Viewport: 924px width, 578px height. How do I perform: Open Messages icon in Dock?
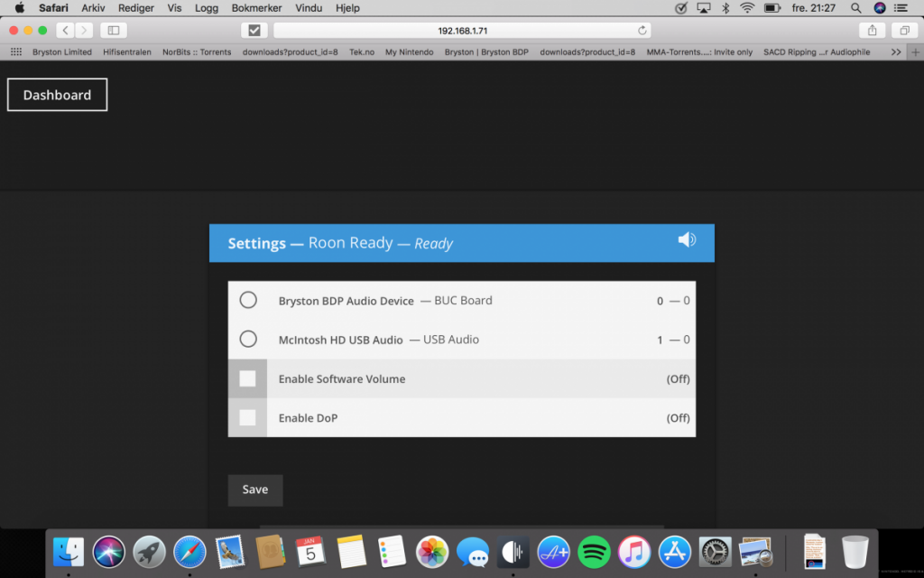coord(473,552)
